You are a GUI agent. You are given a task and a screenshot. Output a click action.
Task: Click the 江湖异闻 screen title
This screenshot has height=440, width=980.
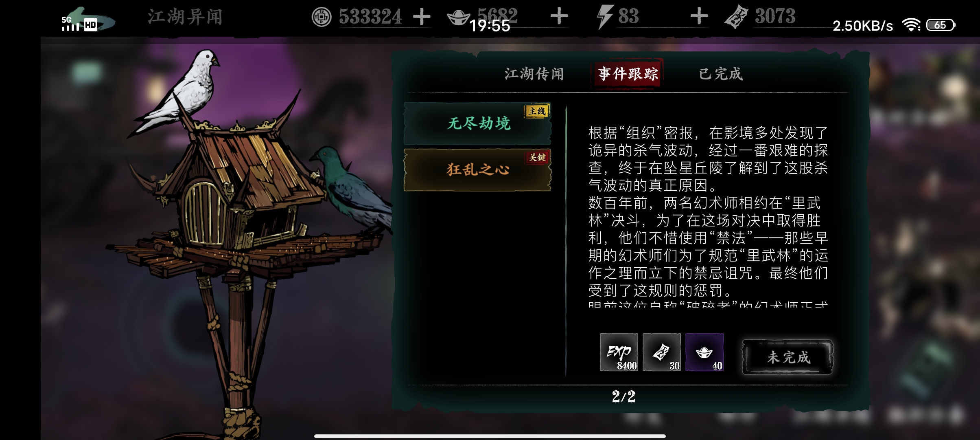185,17
